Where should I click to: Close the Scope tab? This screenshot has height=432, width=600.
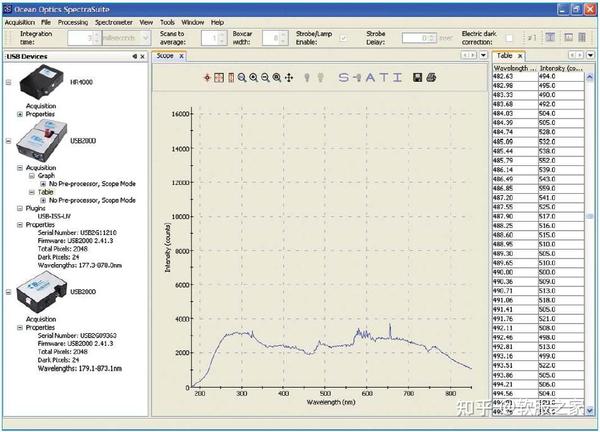click(x=181, y=56)
